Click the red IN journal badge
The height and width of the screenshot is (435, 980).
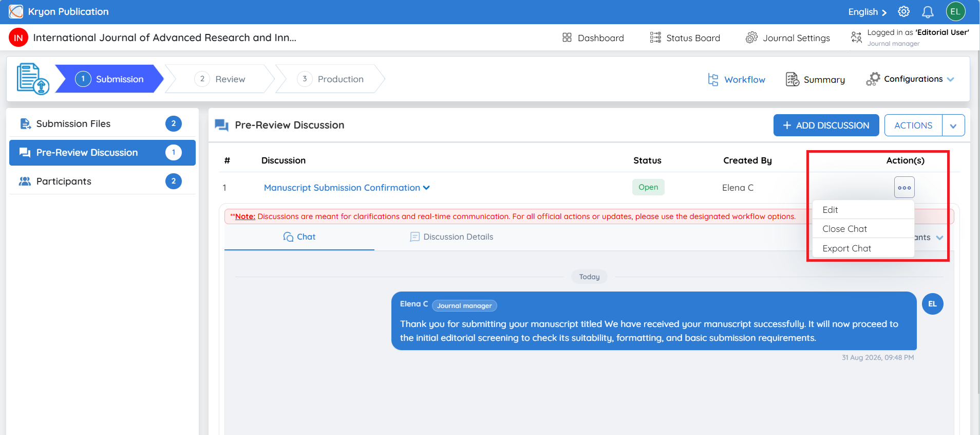18,38
